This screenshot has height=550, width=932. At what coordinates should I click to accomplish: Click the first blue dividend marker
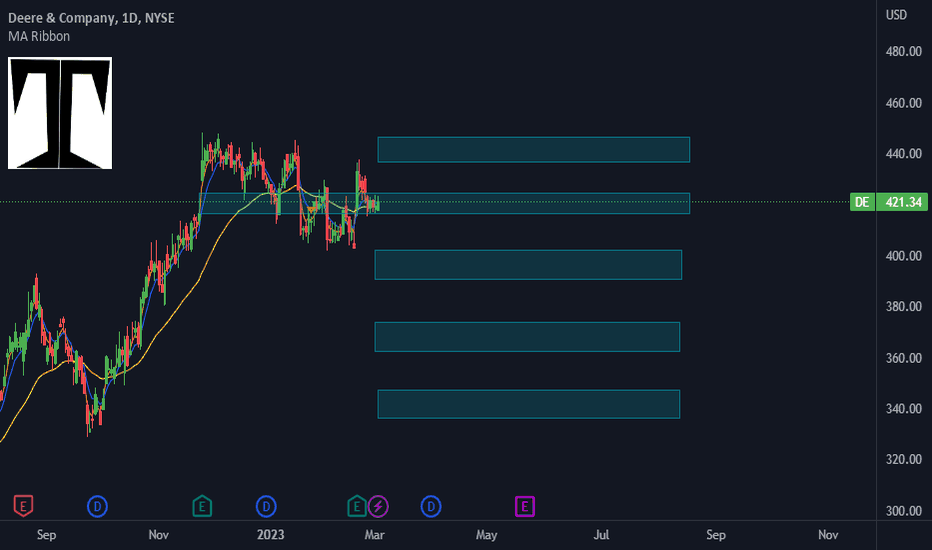pos(97,507)
